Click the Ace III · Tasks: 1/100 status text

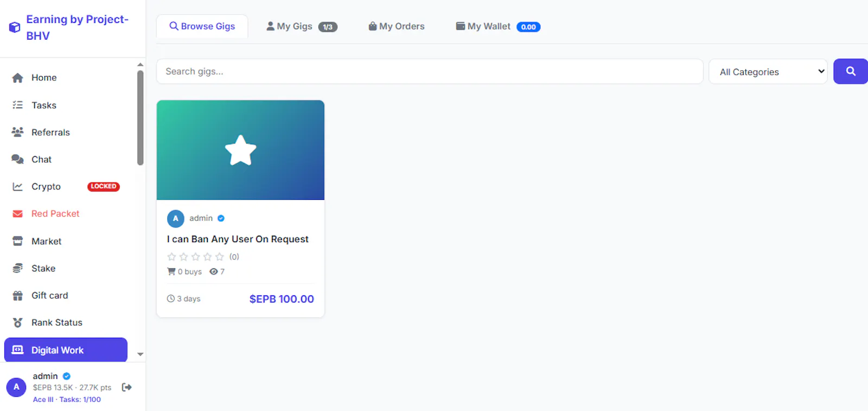[x=67, y=400]
